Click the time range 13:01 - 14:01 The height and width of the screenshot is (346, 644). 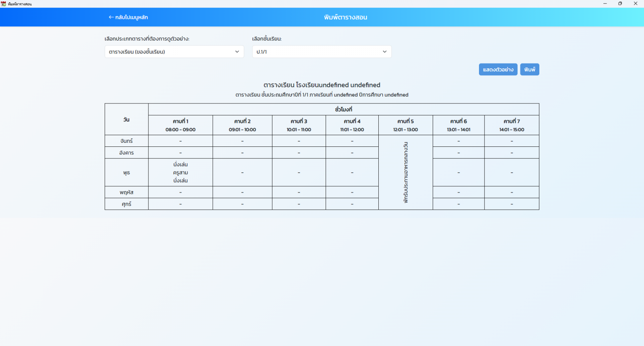pos(459,130)
